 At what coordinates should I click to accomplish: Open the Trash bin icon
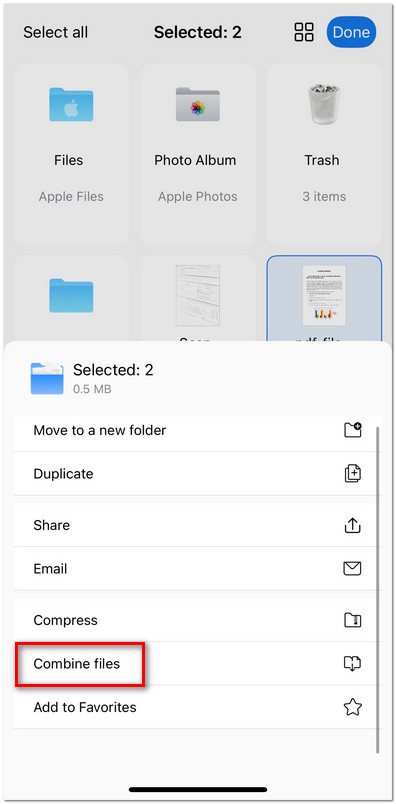324,105
